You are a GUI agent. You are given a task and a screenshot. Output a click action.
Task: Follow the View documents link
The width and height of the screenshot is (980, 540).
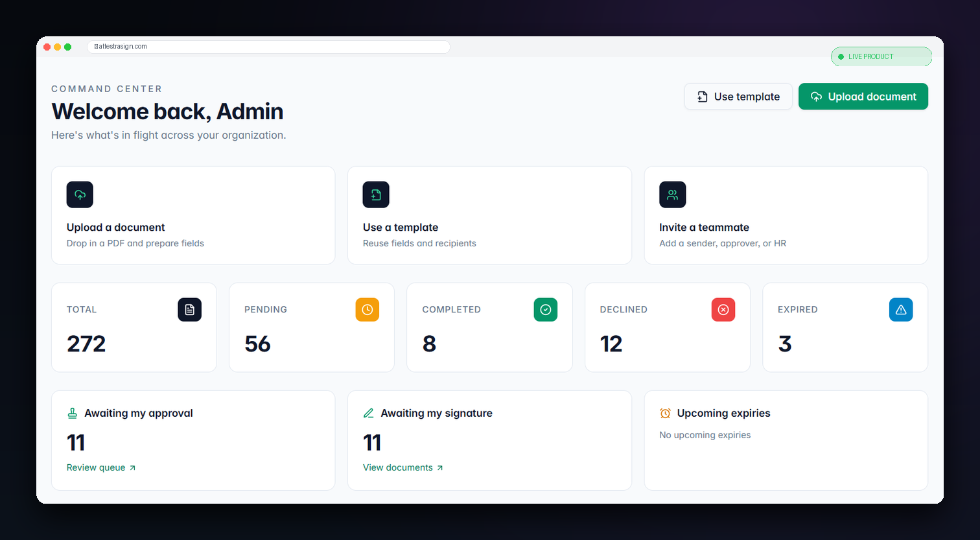coord(403,467)
